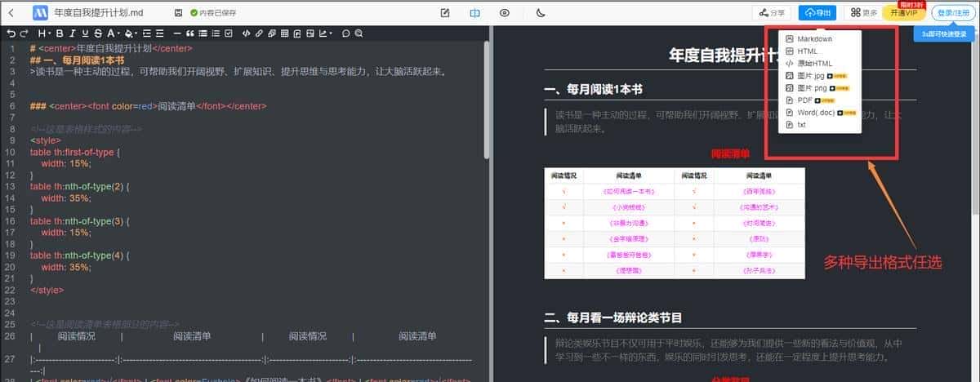Image resolution: width=980 pixels, height=382 pixels.
Task: Apply underline formatting
Action: click(x=85, y=33)
